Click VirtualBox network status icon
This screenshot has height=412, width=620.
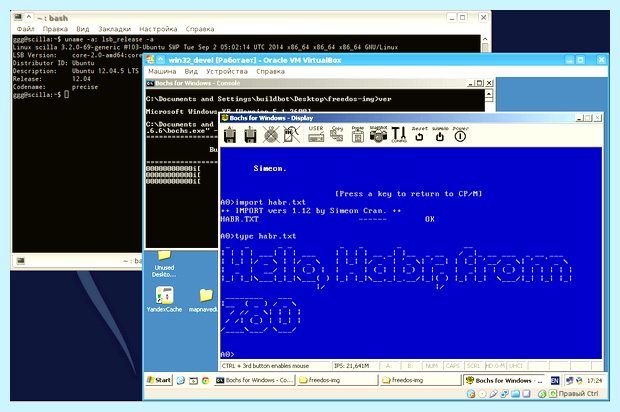coord(504,394)
